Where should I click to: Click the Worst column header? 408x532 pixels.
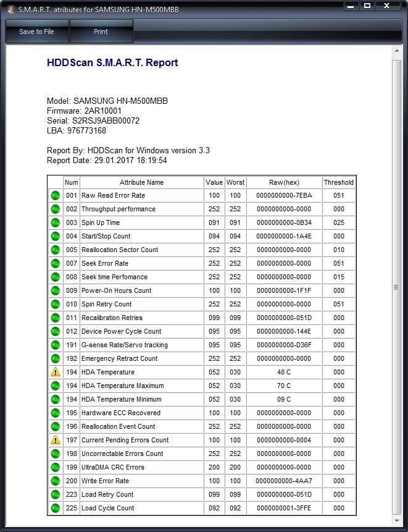(x=235, y=182)
